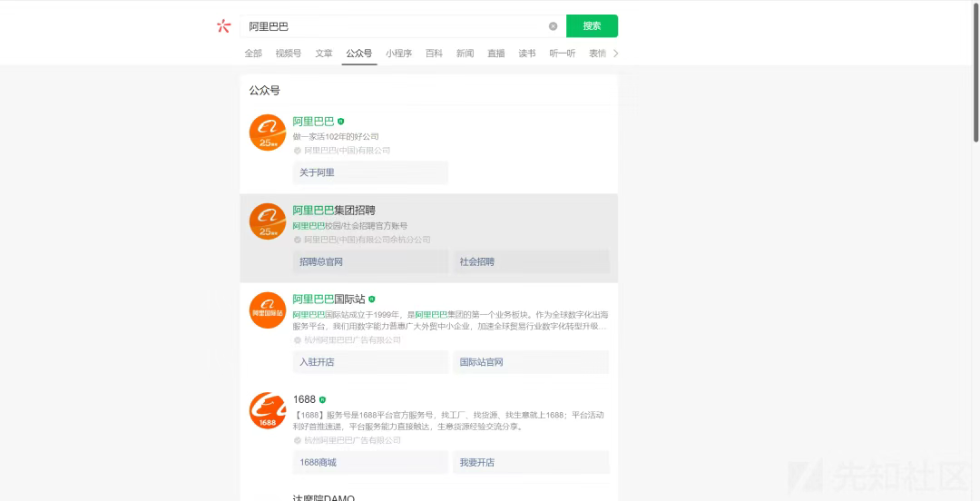Click verified badge next to 1688

coord(322,399)
